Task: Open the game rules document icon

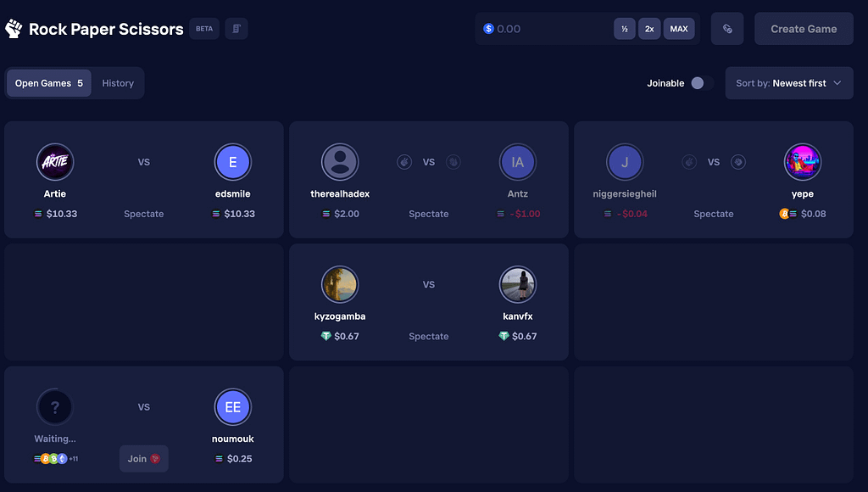Action: 236,29
